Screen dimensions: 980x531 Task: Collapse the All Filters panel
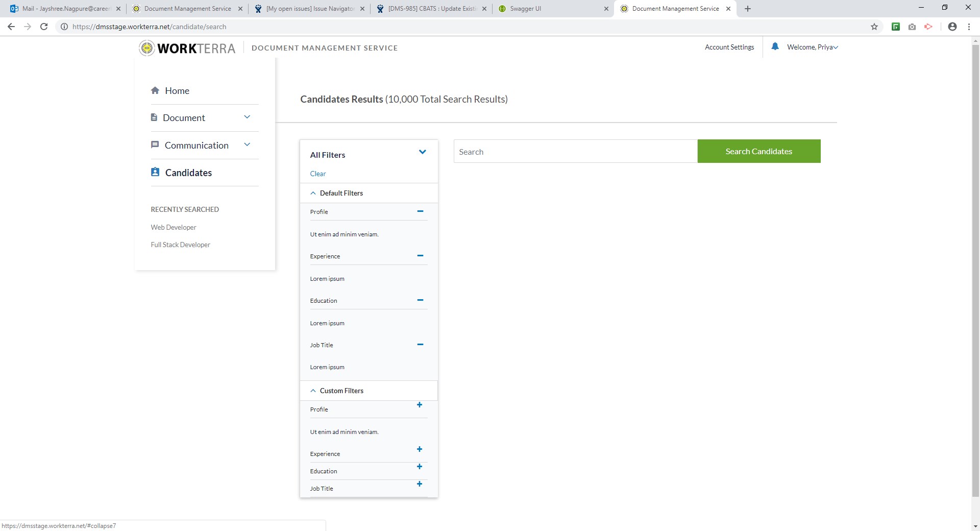(x=422, y=152)
